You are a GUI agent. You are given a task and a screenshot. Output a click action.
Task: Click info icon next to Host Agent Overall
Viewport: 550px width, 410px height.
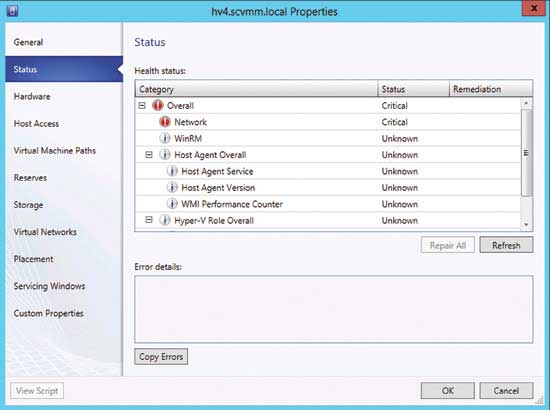pos(165,155)
